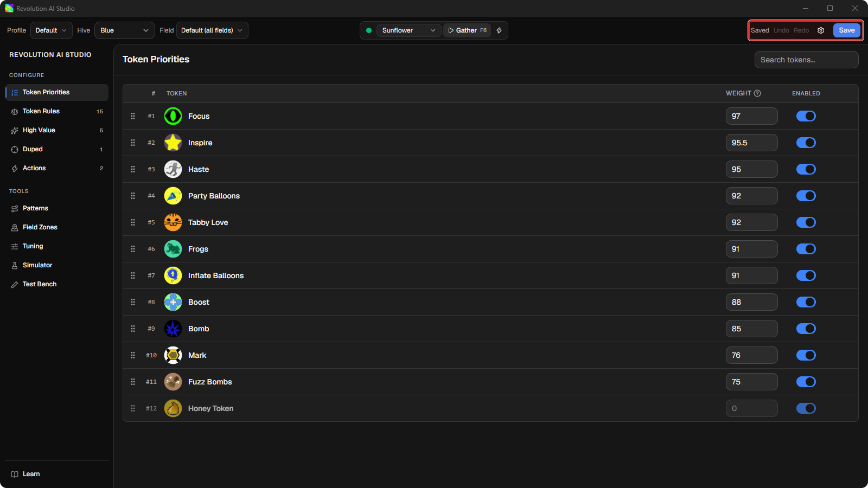Select Duped in the sidebar
This screenshot has width=868, height=488.
57,149
